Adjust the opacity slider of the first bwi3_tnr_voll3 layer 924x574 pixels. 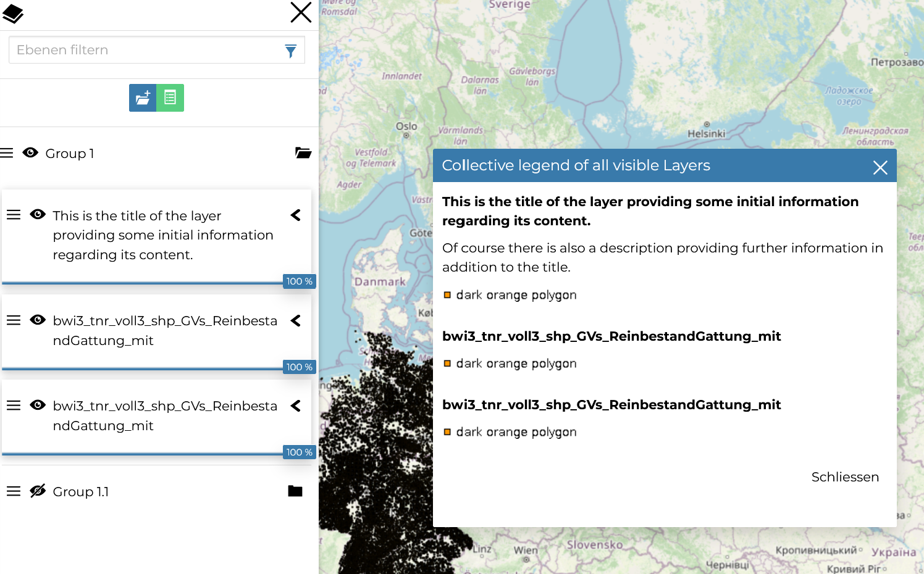coord(142,369)
